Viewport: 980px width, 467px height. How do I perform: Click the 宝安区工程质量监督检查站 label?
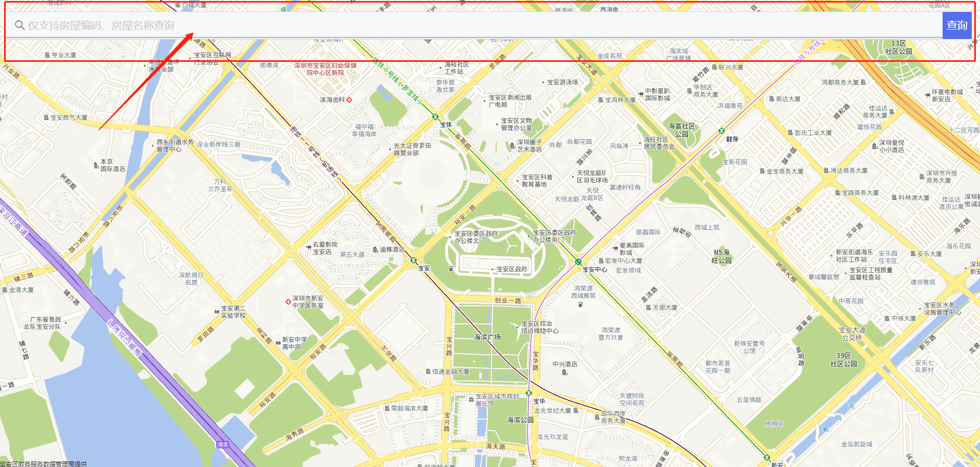coord(871,274)
